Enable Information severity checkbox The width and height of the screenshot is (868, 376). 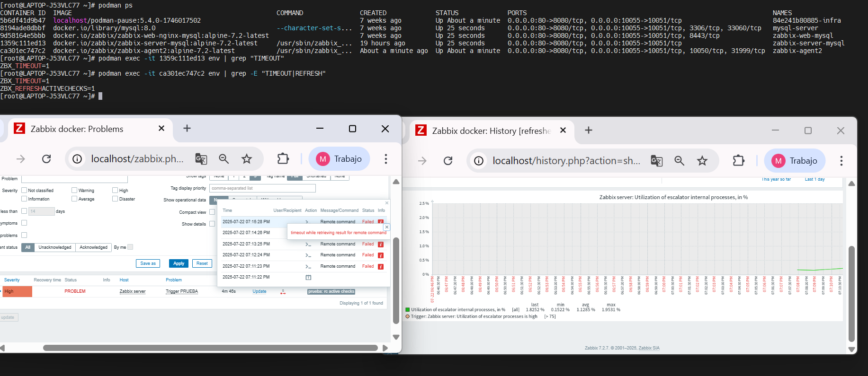click(x=24, y=199)
